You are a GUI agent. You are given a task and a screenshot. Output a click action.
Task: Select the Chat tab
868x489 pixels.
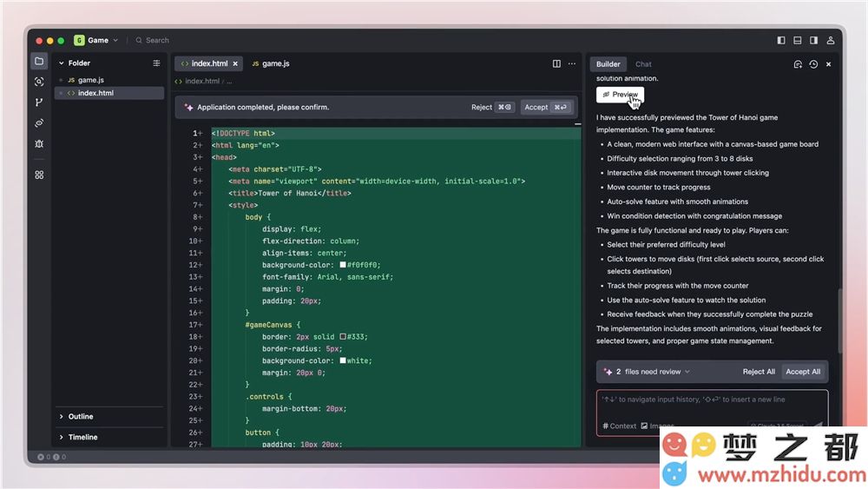(x=643, y=64)
